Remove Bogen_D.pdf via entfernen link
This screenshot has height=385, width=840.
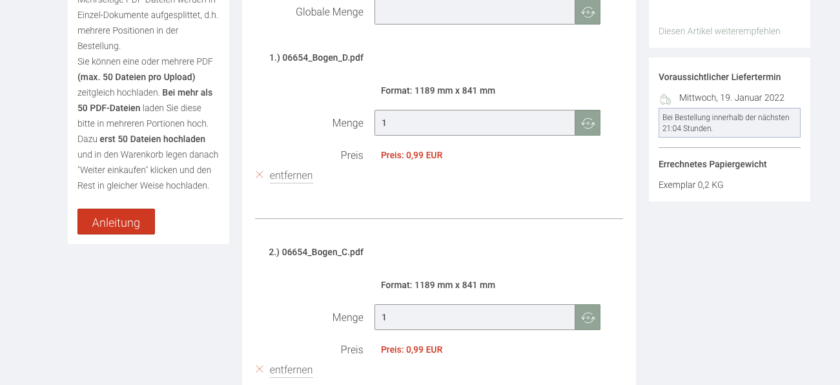pos(291,176)
